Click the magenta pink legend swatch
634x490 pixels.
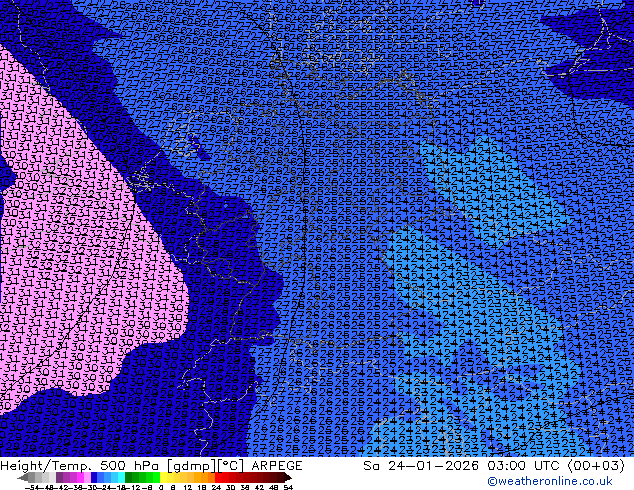click(x=80, y=477)
